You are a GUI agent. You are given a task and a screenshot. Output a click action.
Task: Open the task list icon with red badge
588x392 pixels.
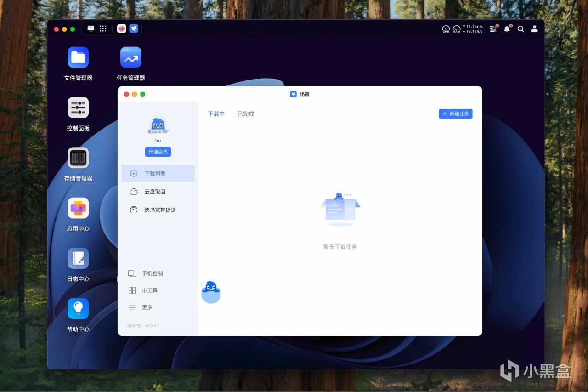[x=493, y=28]
